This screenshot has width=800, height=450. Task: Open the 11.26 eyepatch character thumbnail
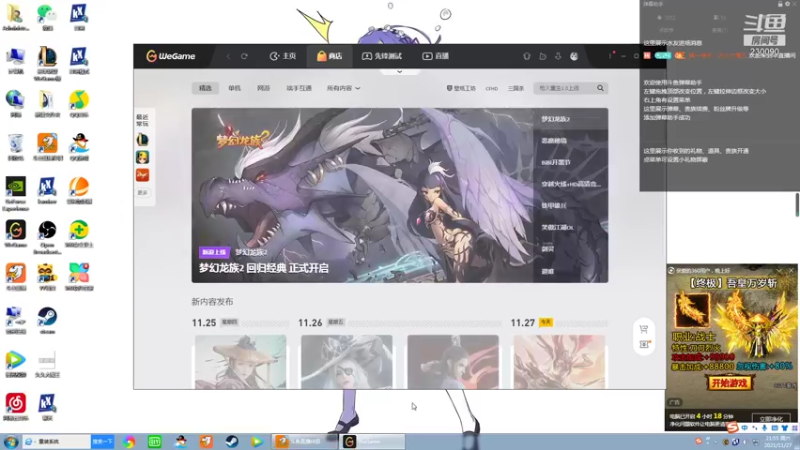coord(346,362)
